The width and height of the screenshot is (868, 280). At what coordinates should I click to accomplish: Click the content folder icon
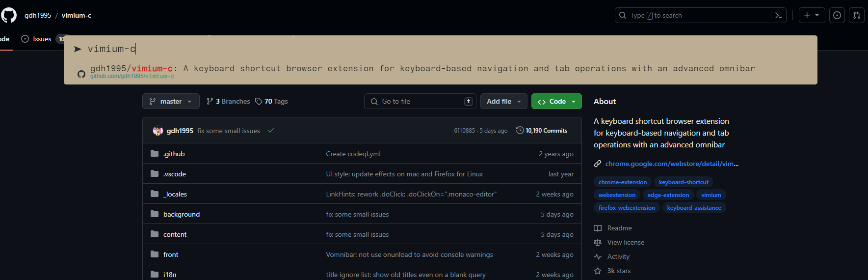click(155, 234)
